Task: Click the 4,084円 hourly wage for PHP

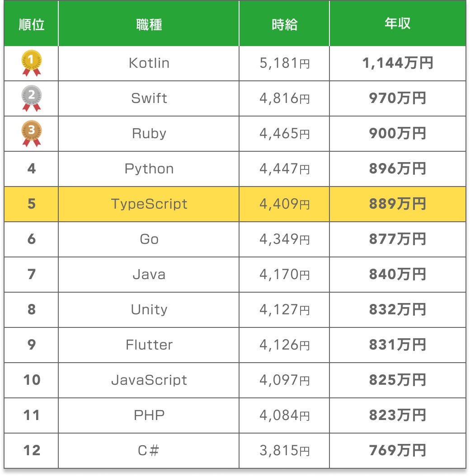Action: (x=284, y=415)
